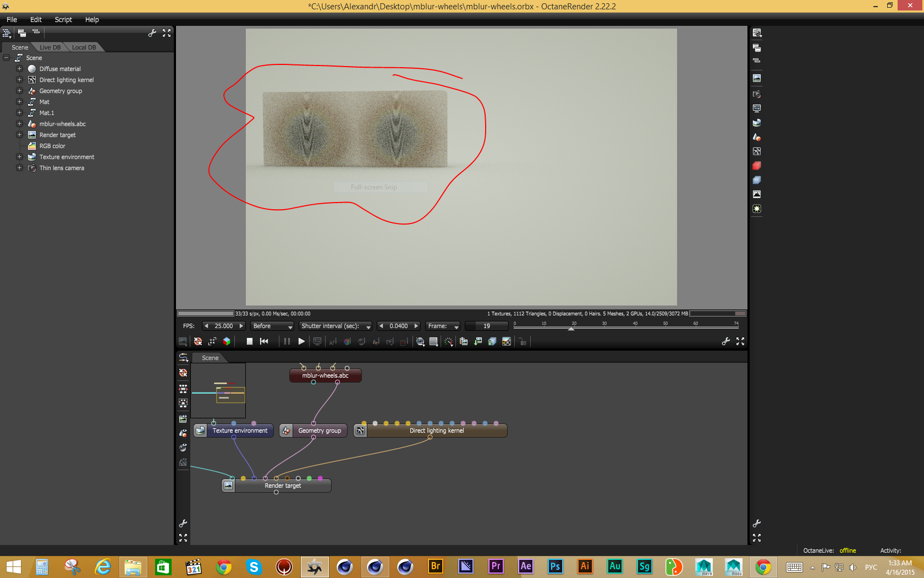Open the Edit menu
Viewport: 924px width, 578px height.
36,19
